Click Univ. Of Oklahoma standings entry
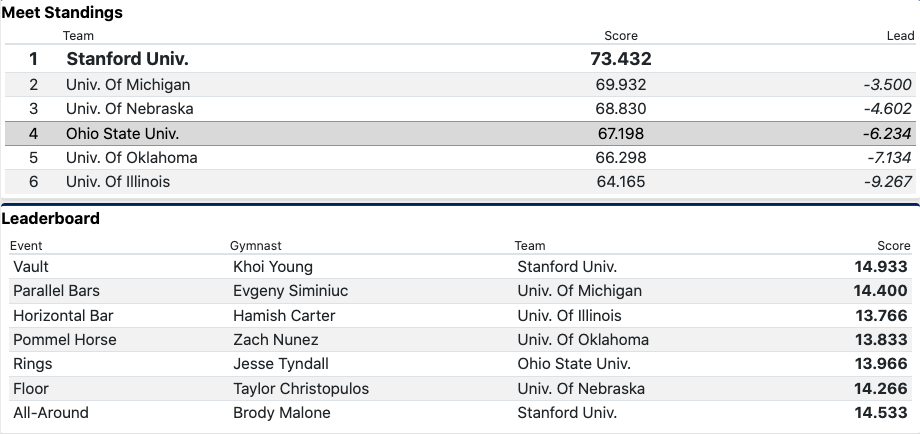The image size is (920, 434). pyautogui.click(x=132, y=158)
